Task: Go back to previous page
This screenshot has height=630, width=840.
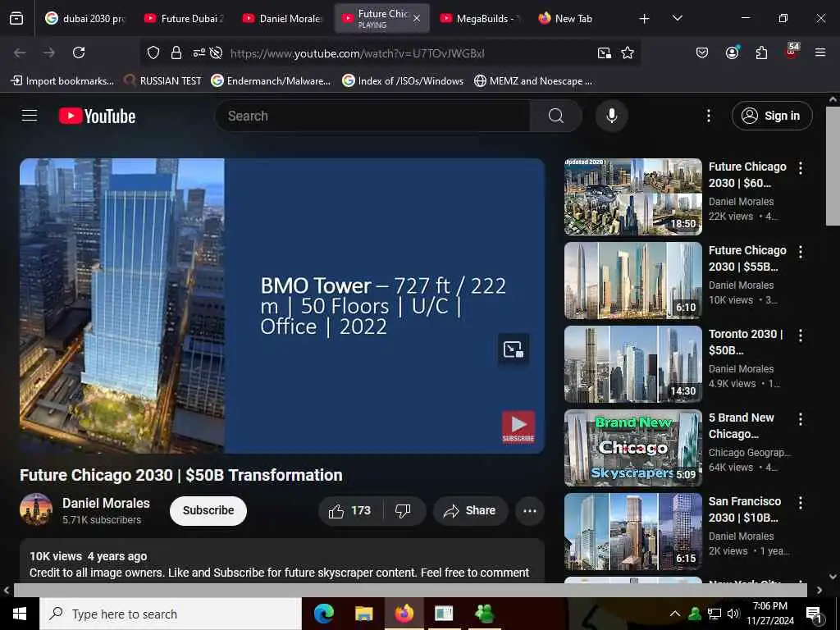Action: pyautogui.click(x=20, y=52)
